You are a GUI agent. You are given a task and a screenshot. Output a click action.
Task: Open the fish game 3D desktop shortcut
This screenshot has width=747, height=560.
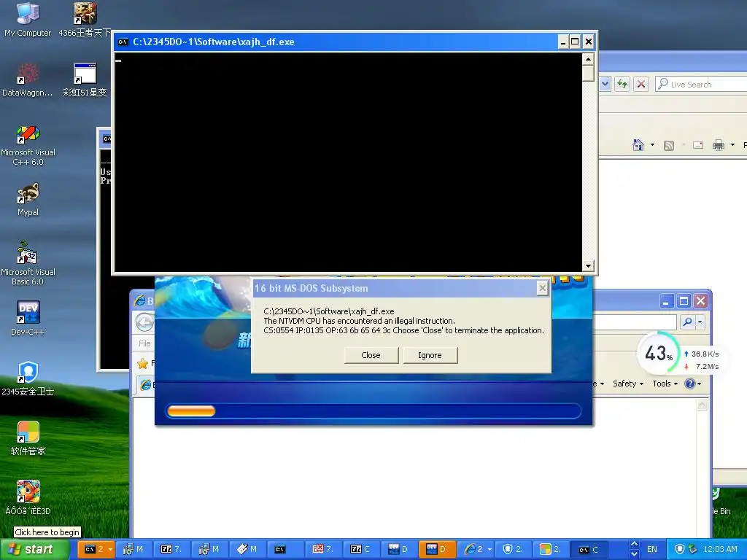28,497
